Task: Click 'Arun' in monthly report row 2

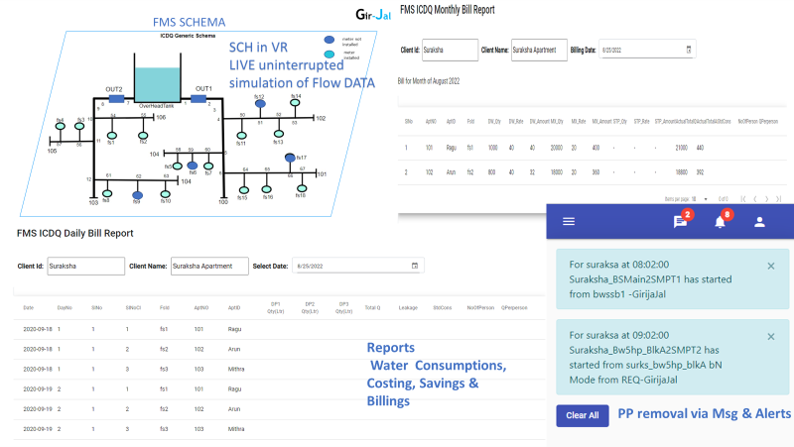Action: point(451,172)
